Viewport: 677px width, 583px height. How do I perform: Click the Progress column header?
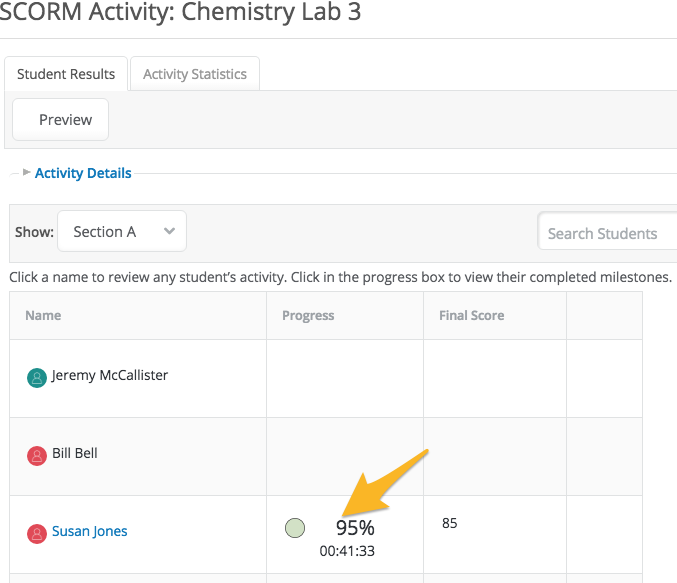click(x=308, y=315)
